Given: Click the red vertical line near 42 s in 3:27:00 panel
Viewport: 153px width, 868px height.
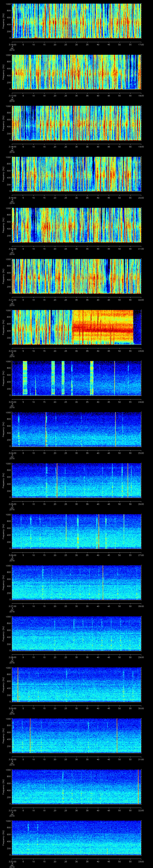Looking at the screenshot, I should [103, 583].
